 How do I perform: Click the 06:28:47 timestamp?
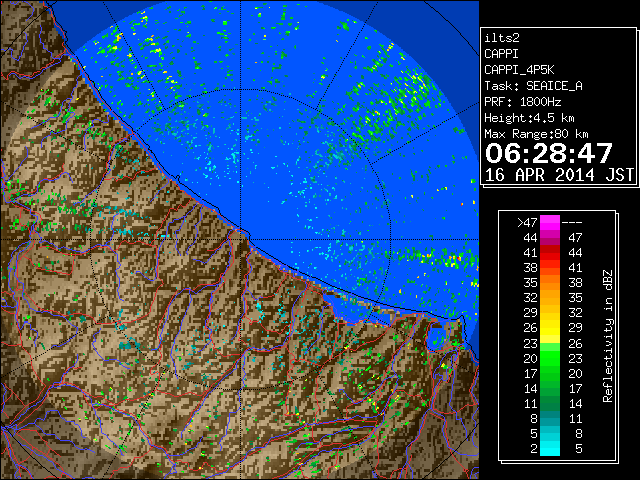click(549, 153)
